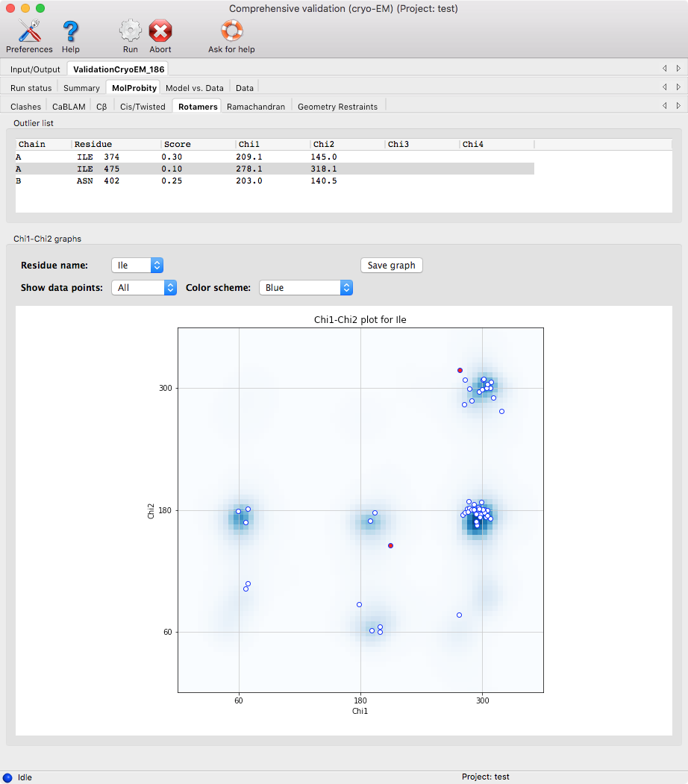688x784 pixels.
Task: Go to the Input/Output tab
Action: pos(35,69)
